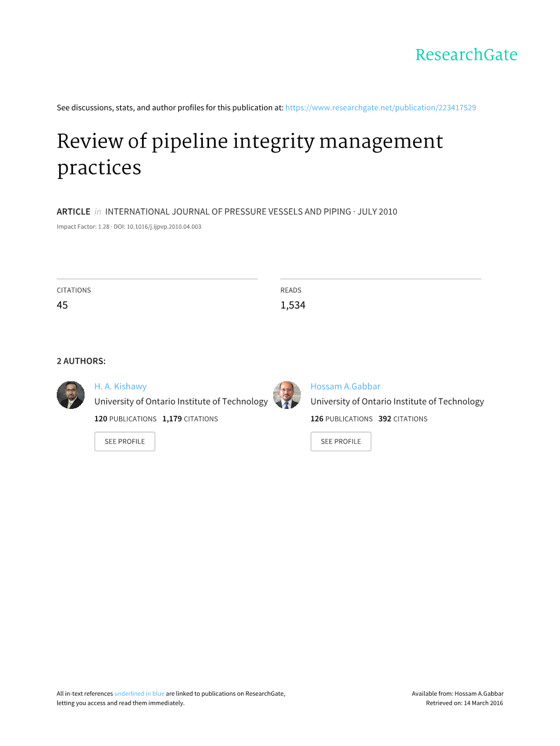The image size is (560, 746).
Task: Click the journal name in the article line
Action: (x=228, y=211)
